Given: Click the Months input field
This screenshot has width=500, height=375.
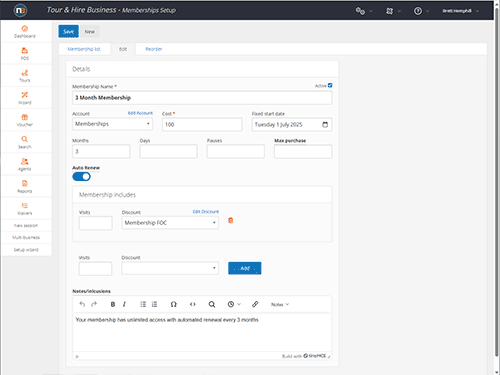Looking at the screenshot, I should [101, 151].
